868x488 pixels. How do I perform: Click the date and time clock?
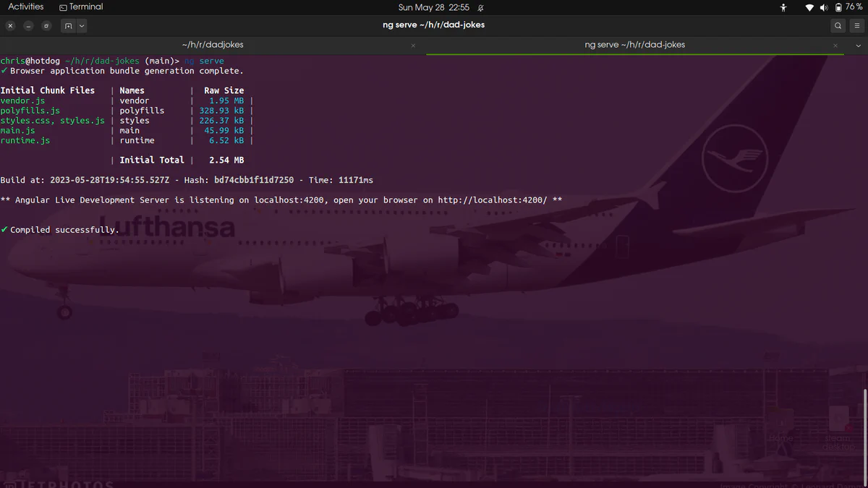tap(433, 7)
